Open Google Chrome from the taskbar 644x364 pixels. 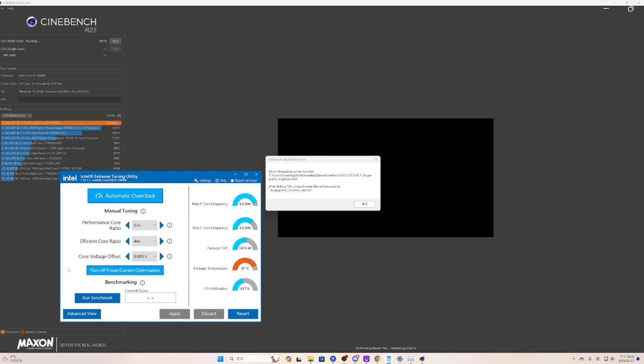pyautogui.click(x=377, y=359)
